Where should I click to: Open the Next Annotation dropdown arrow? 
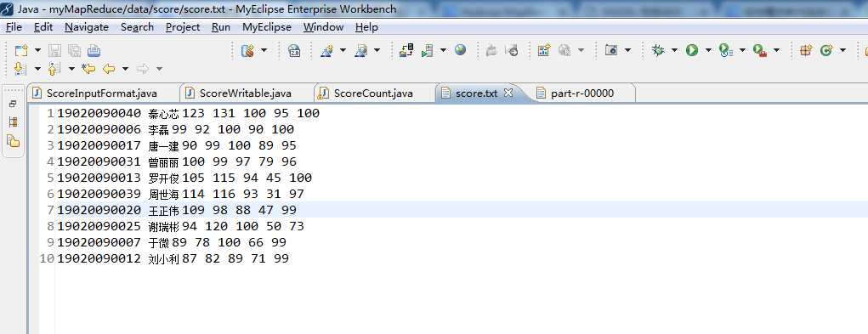pyautogui.click(x=37, y=69)
